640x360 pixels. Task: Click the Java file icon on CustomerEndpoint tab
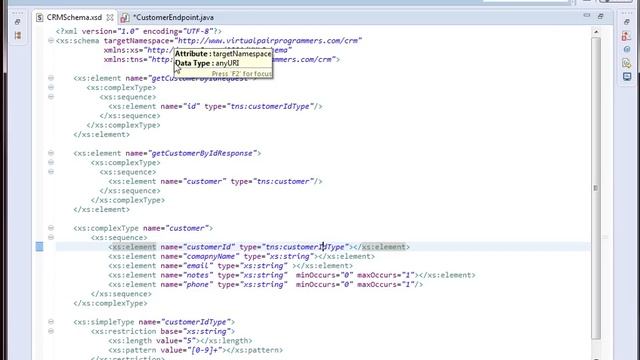point(124,18)
